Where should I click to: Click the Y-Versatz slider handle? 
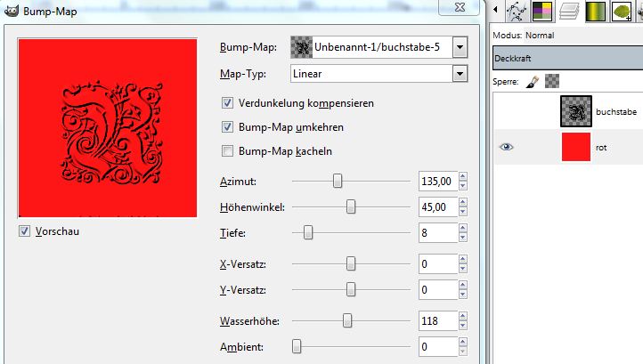[x=351, y=289]
